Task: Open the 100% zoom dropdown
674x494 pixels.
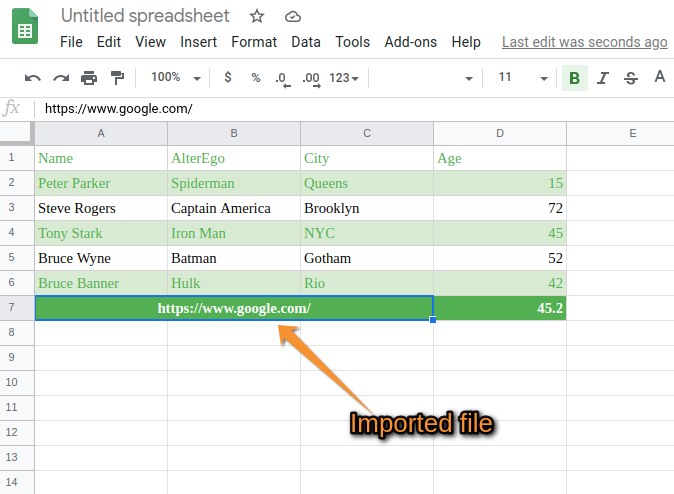Action: coord(176,78)
